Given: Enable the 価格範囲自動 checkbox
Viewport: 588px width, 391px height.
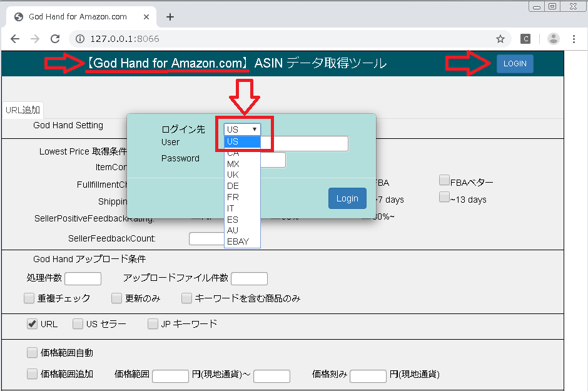Looking at the screenshot, I should pyautogui.click(x=33, y=353).
